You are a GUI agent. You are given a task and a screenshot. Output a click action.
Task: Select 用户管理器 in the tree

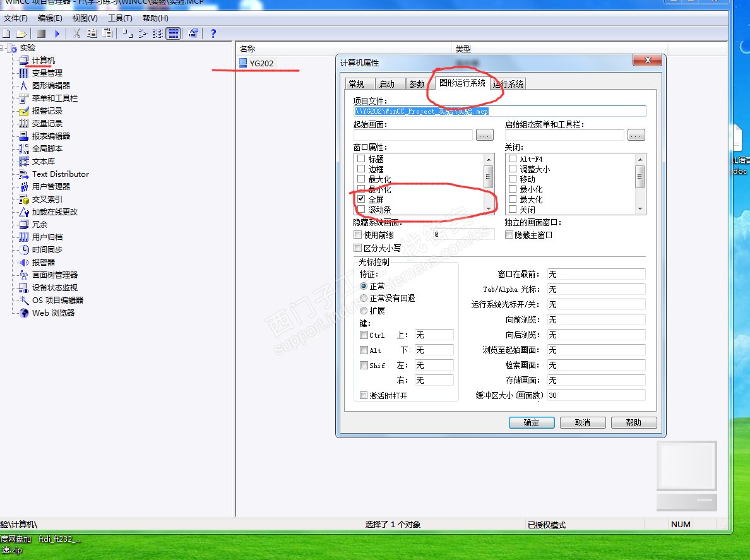click(51, 186)
